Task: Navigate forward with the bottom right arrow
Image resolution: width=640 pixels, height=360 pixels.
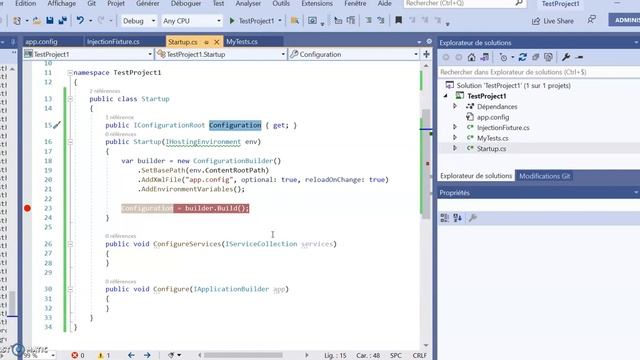Action: [x=147, y=356]
